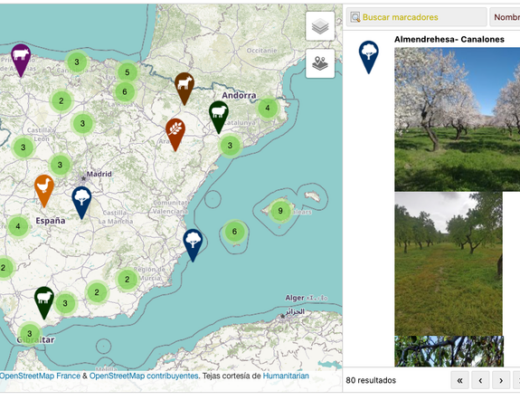Expand the cluster of 2 in Región de Murcia

pyautogui.click(x=127, y=279)
